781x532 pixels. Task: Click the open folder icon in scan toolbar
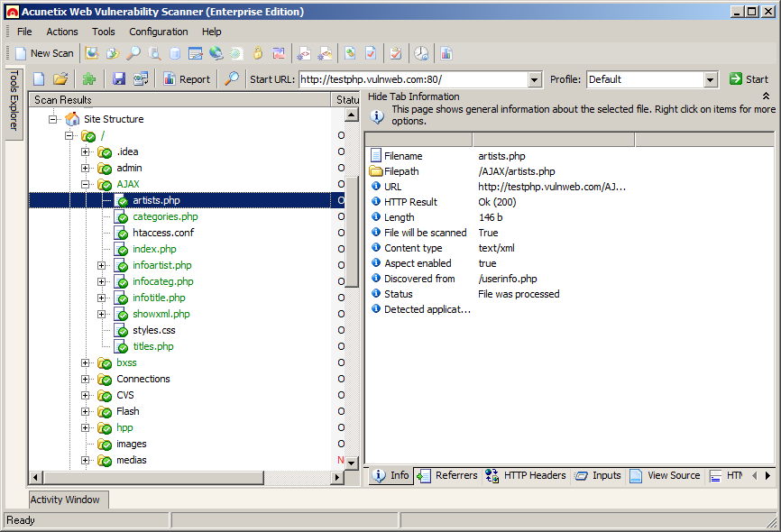point(60,79)
